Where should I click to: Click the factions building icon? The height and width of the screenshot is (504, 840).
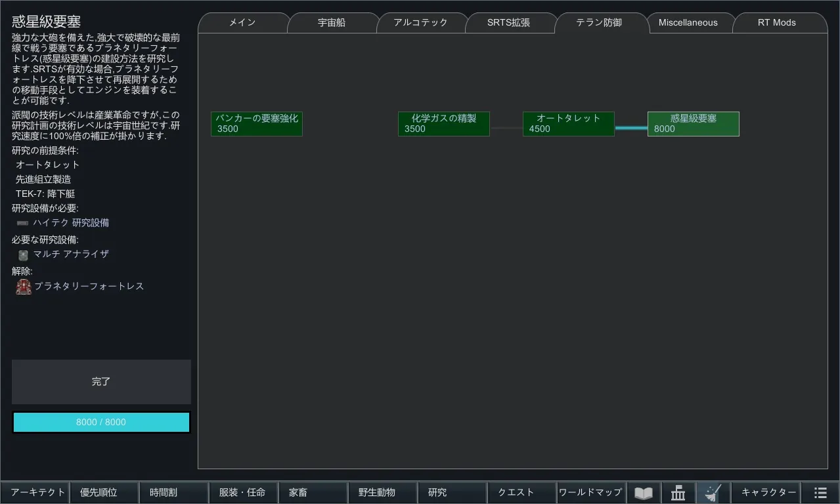[x=678, y=493]
